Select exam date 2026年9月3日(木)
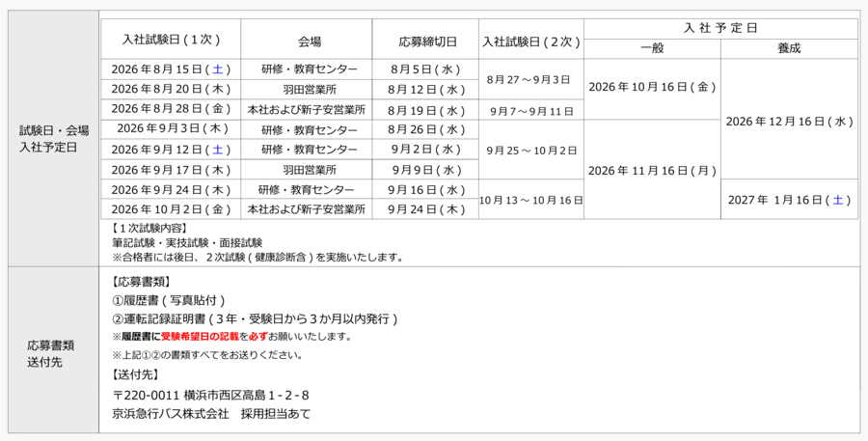 point(171,129)
